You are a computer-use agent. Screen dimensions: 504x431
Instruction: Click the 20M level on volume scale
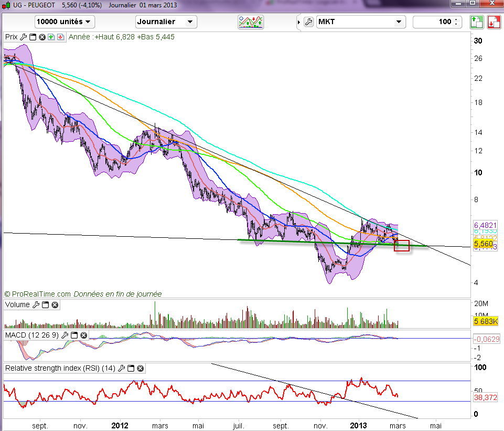tap(481, 303)
